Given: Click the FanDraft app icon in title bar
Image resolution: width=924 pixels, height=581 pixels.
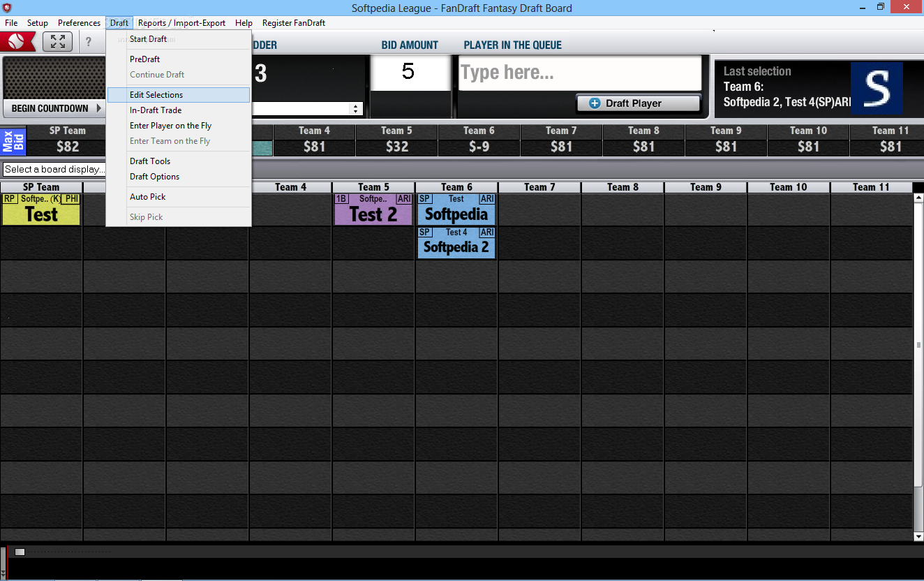Looking at the screenshot, I should click(x=6, y=8).
